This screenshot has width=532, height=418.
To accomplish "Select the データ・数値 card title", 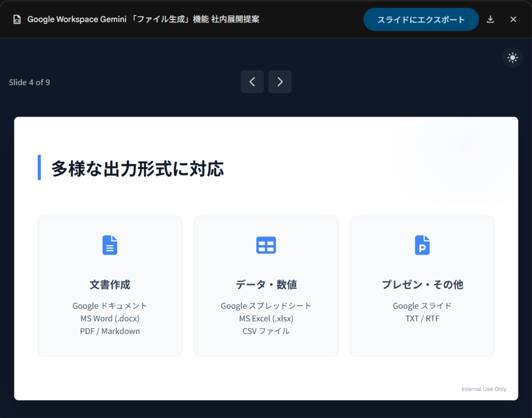I will 266,284.
